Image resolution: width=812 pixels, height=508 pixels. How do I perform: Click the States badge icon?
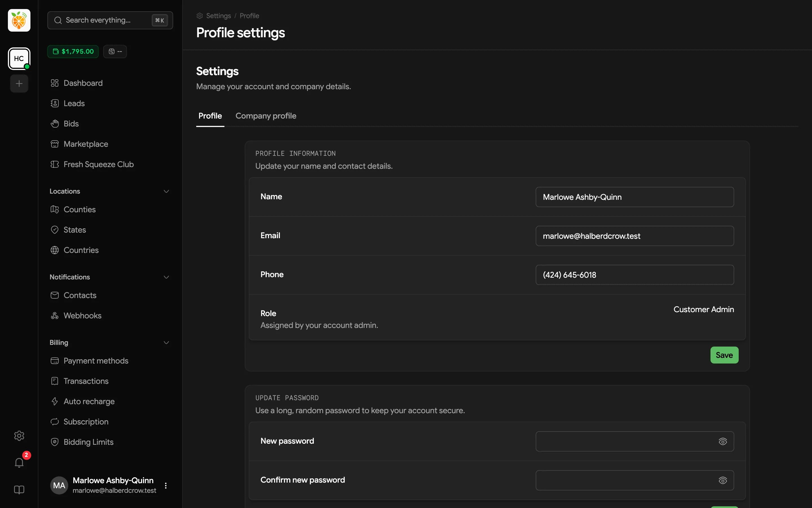coord(55,230)
